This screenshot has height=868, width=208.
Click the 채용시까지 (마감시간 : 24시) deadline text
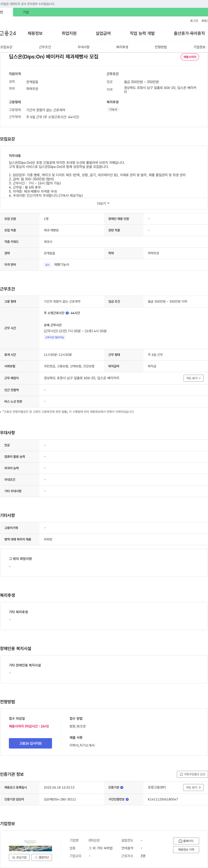point(29,726)
